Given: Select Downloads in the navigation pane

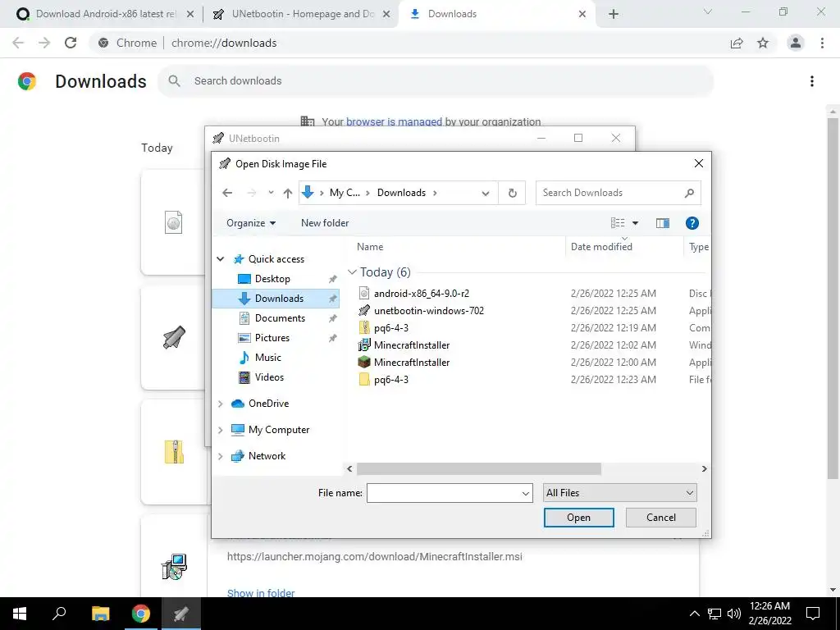Looking at the screenshot, I should coord(279,299).
